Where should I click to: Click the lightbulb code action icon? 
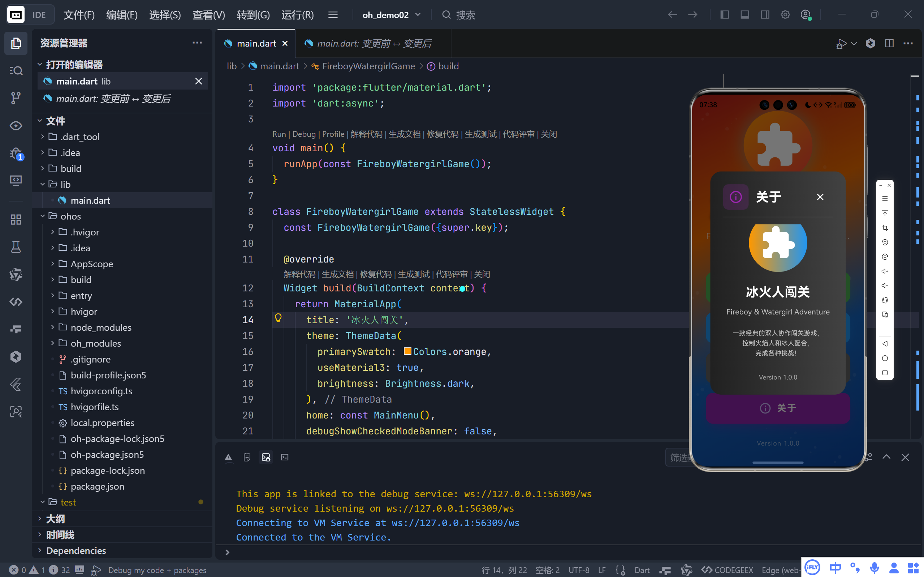[x=278, y=318]
